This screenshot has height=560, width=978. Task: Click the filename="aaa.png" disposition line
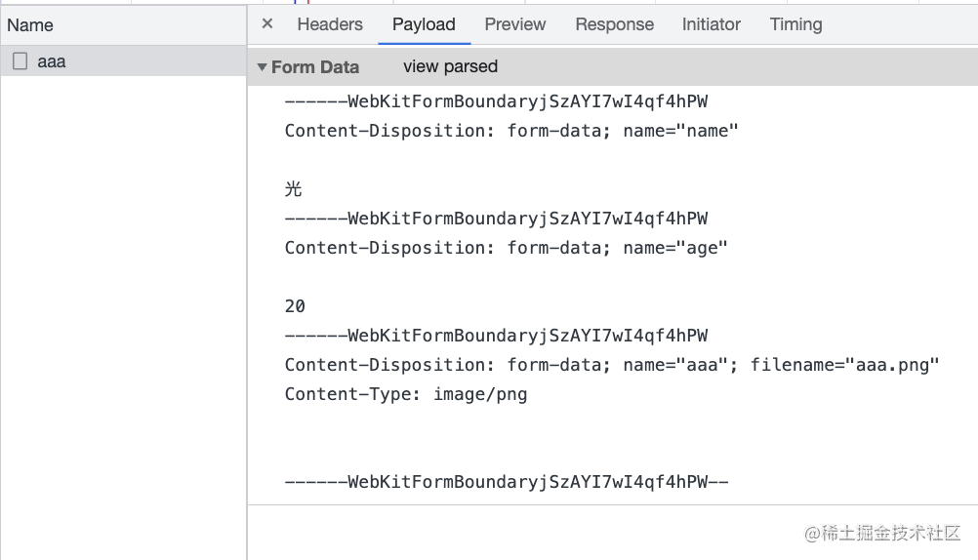pos(612,365)
